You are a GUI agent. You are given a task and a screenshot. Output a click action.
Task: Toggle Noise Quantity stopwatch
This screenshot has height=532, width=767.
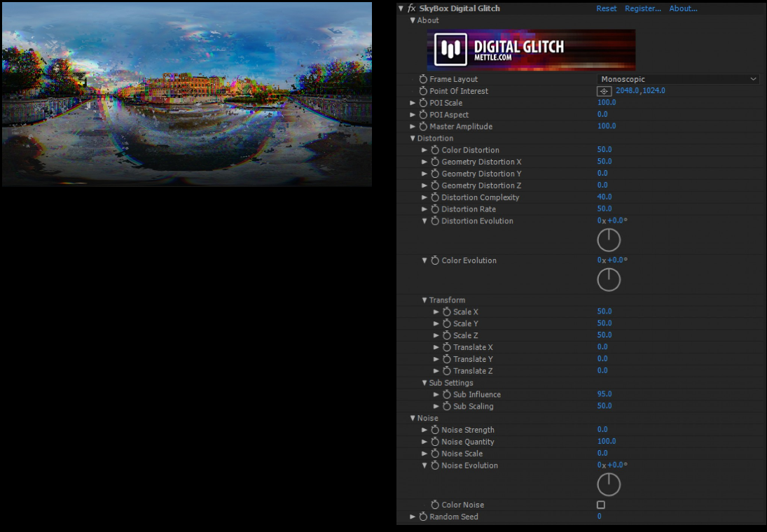click(x=435, y=442)
